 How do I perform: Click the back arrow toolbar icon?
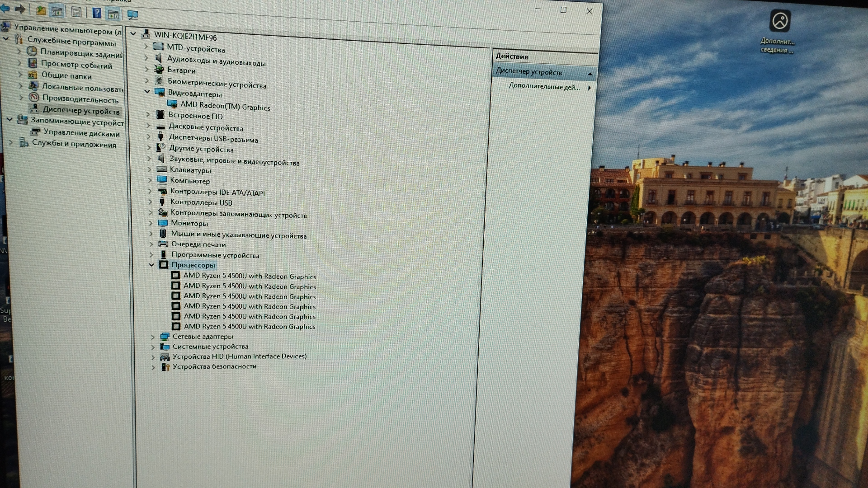tap(5, 9)
